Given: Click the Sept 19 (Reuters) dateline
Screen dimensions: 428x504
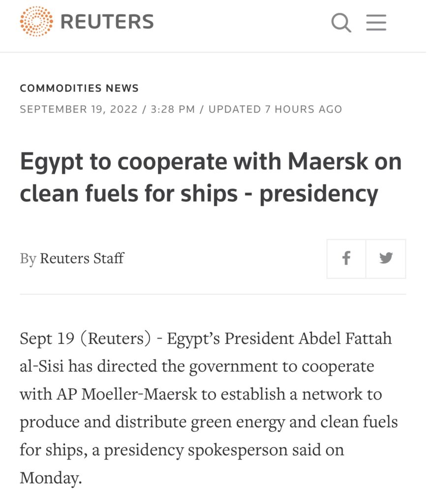Looking at the screenshot, I should (85, 339).
